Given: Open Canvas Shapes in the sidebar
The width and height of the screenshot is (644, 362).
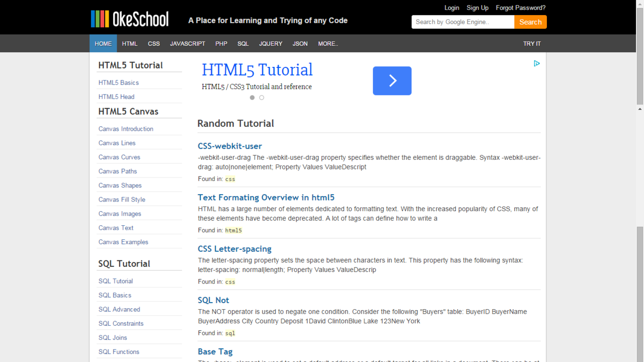Looking at the screenshot, I should (x=120, y=185).
